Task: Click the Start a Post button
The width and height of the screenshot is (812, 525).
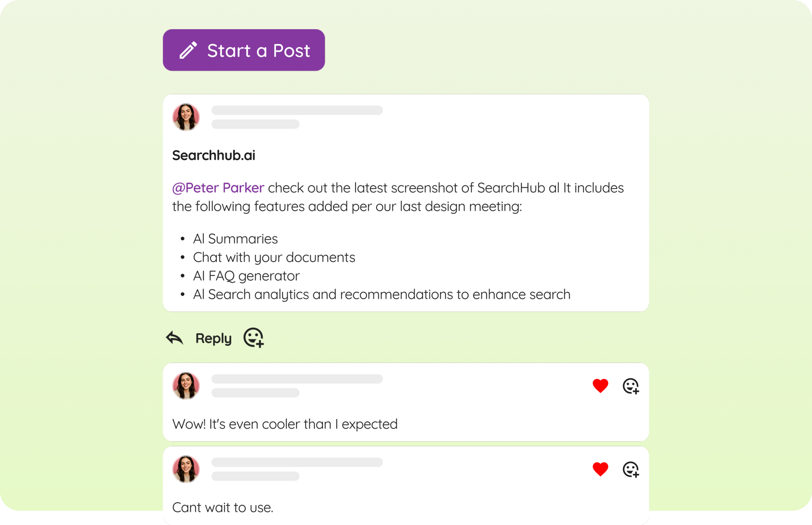Action: (244, 50)
